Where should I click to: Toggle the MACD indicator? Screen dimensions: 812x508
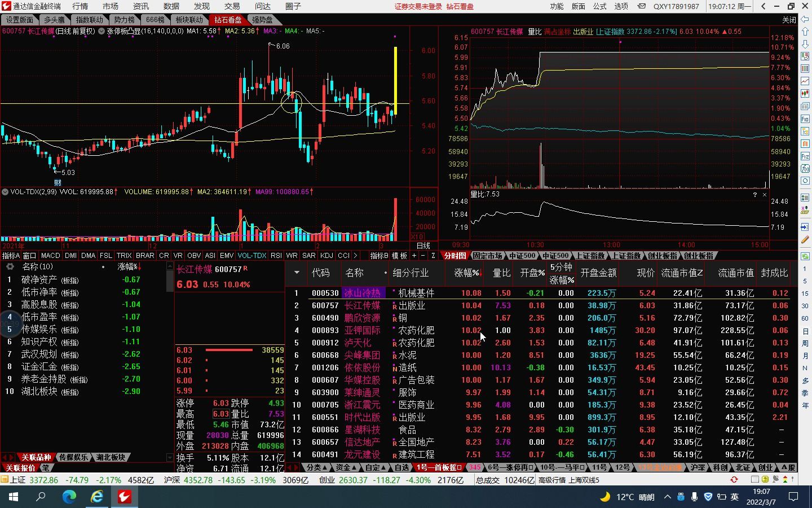[51, 255]
